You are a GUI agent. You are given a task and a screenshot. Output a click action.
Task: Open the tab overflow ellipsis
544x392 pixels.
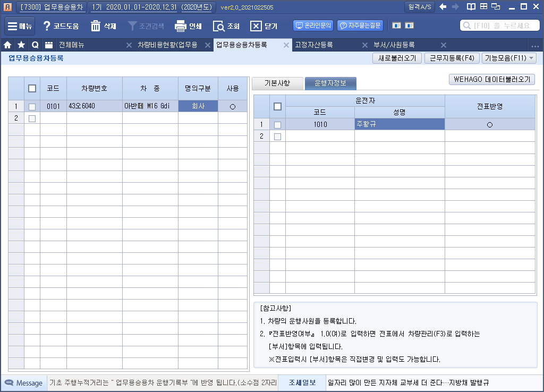535,46
